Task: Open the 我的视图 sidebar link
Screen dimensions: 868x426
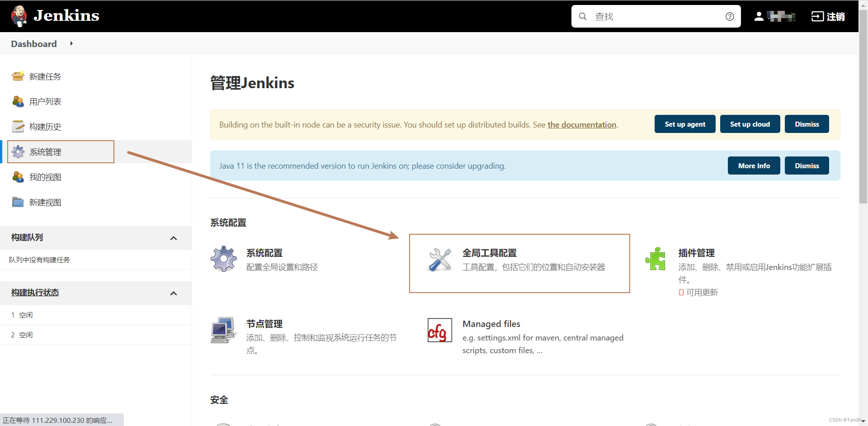Action: click(x=45, y=177)
